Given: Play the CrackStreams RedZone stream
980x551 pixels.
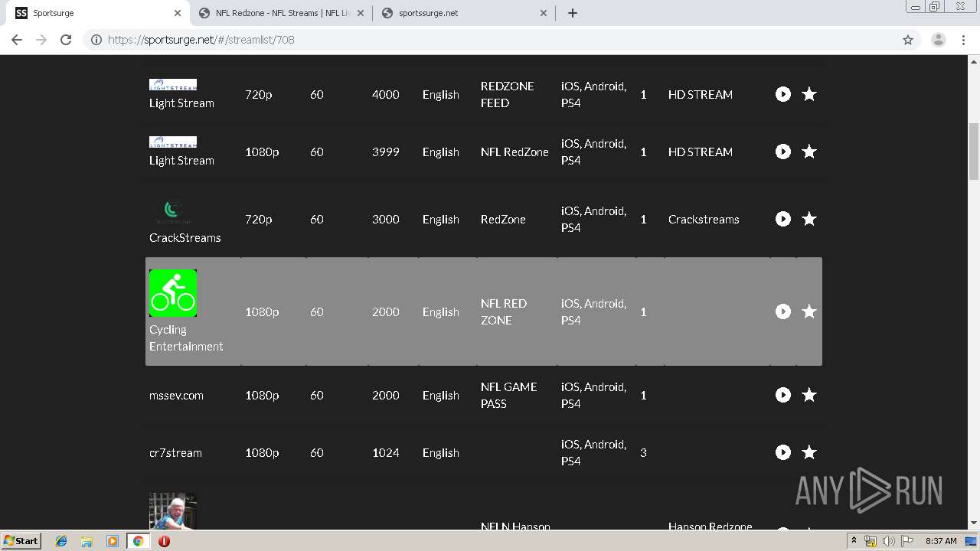Looking at the screenshot, I should (782, 219).
